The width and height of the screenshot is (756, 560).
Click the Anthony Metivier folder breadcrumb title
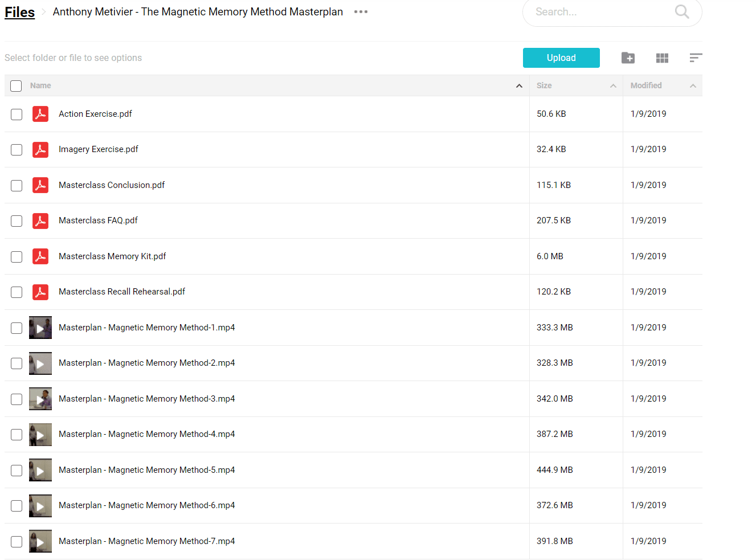(198, 12)
